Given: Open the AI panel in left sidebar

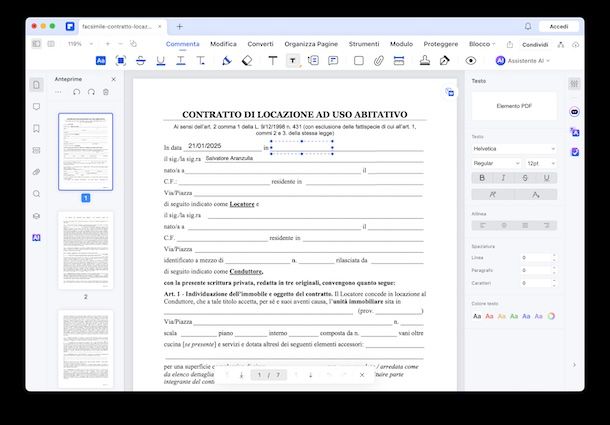Looking at the screenshot, I should [37, 237].
